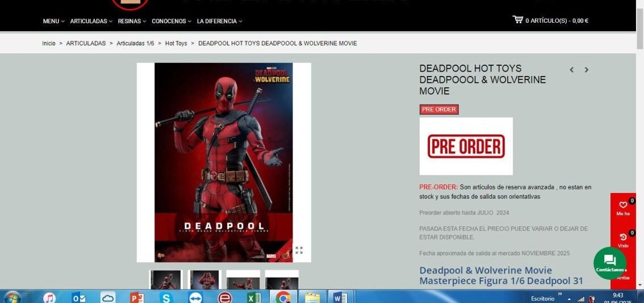Open TeamViewer from the taskbar
The image size is (644, 303).
point(195,297)
